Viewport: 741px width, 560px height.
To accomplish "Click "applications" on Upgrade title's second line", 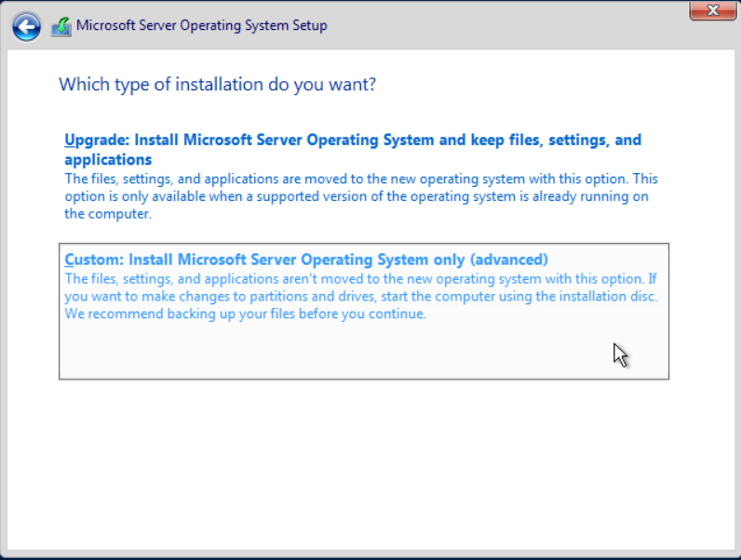I will 108,160.
